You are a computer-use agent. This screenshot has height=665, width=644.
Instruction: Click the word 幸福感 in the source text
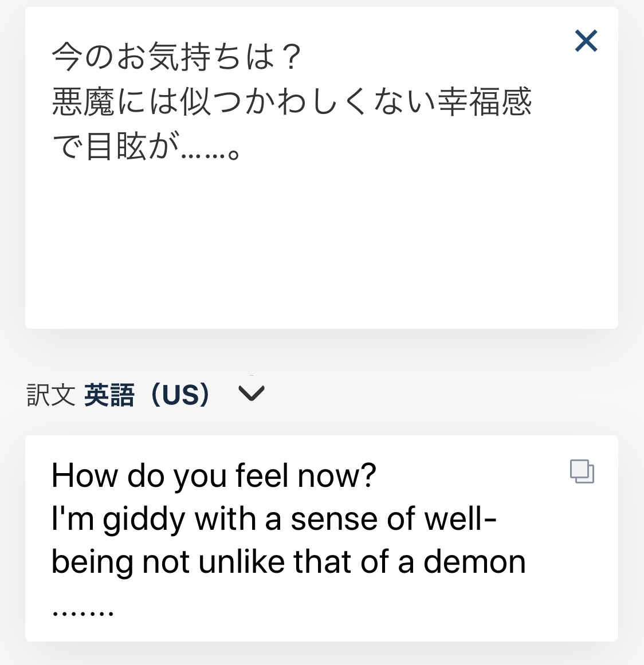pos(485,102)
